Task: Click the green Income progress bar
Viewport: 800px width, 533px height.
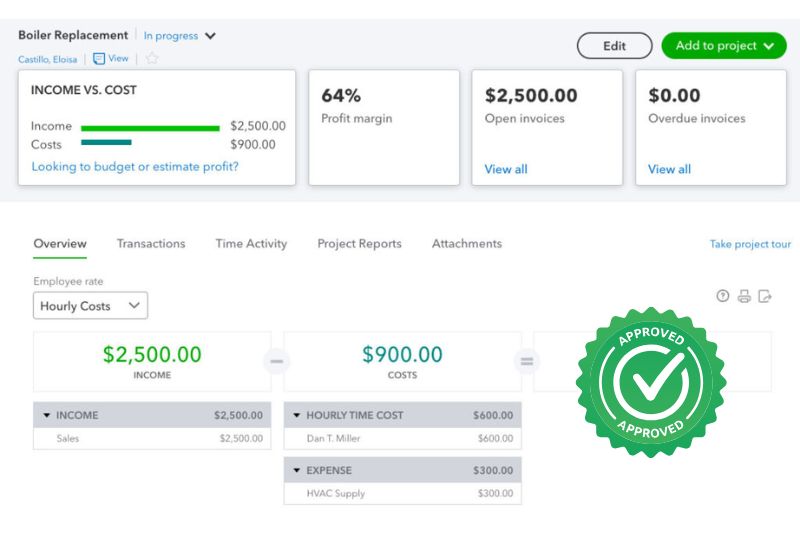Action: click(150, 127)
